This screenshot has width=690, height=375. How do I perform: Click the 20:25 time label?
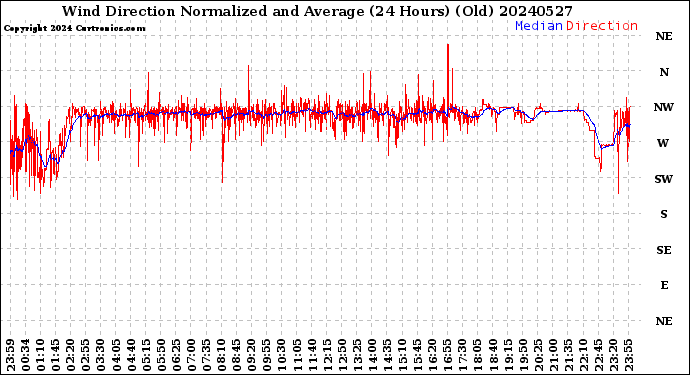coord(538,355)
